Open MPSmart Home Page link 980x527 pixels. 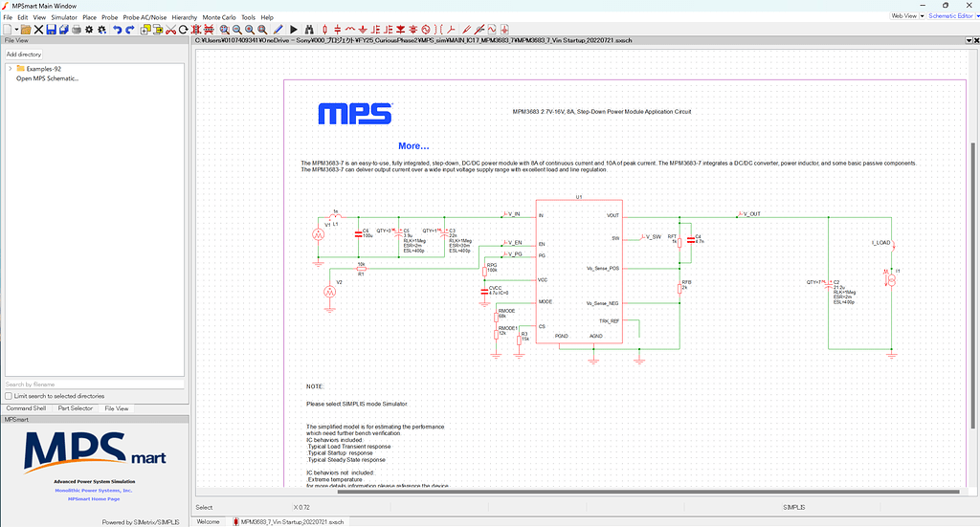coord(94,499)
